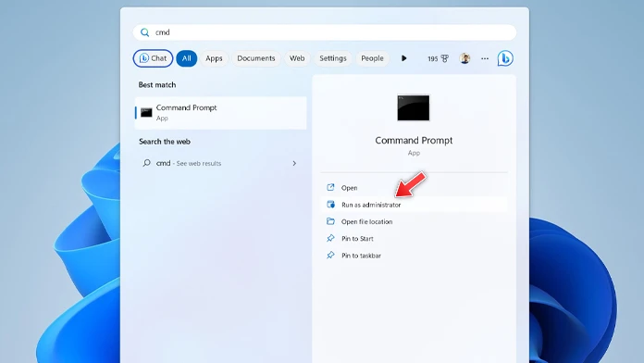Click the Command Prompt title in details
The height and width of the screenshot is (363, 644).
414,140
